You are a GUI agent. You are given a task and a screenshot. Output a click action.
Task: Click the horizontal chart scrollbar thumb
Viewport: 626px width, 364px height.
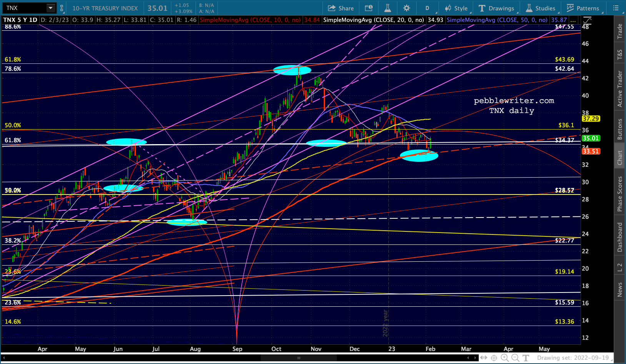299,358
